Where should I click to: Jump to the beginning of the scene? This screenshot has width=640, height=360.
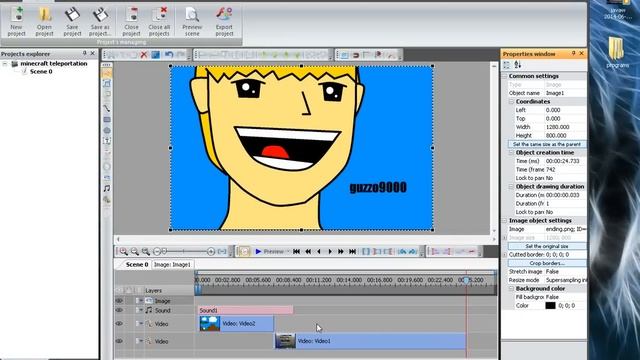[297, 251]
